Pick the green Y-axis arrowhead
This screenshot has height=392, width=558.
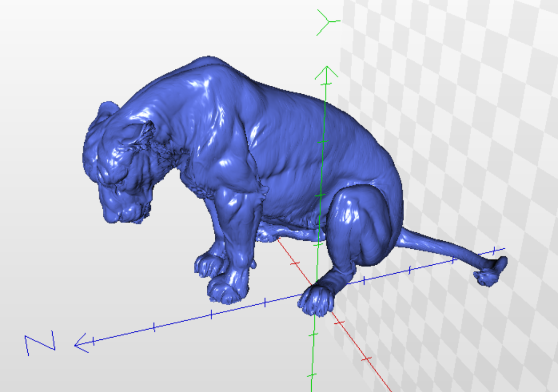point(326,72)
